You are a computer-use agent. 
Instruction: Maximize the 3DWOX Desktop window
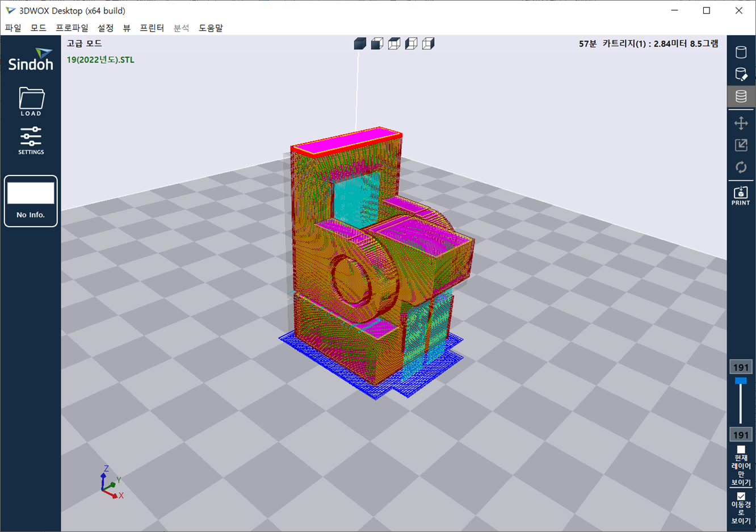click(707, 11)
